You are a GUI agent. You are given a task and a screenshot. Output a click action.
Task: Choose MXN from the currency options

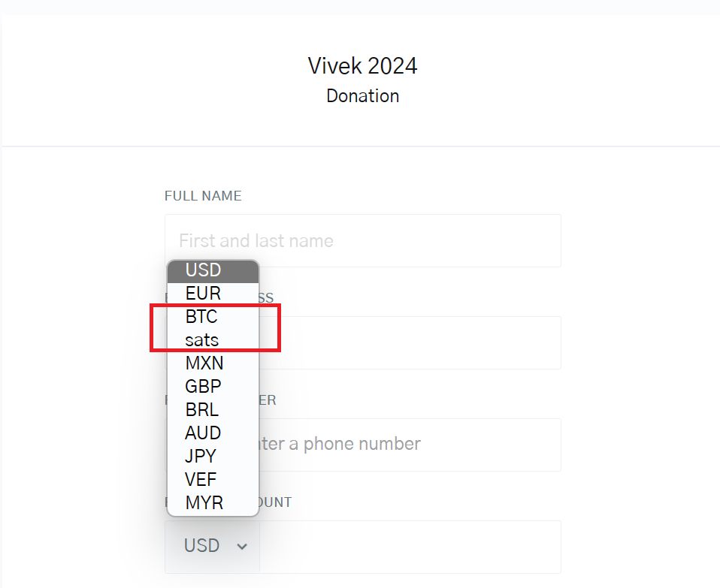pyautogui.click(x=204, y=363)
